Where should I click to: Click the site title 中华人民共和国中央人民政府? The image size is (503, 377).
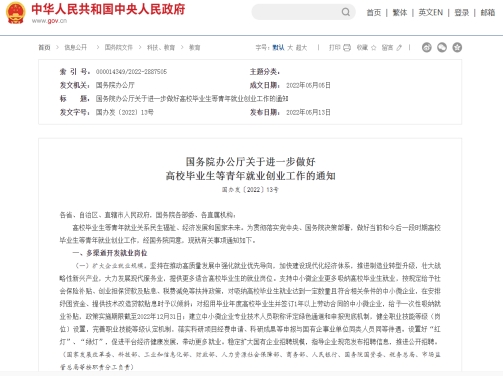[x=108, y=9]
